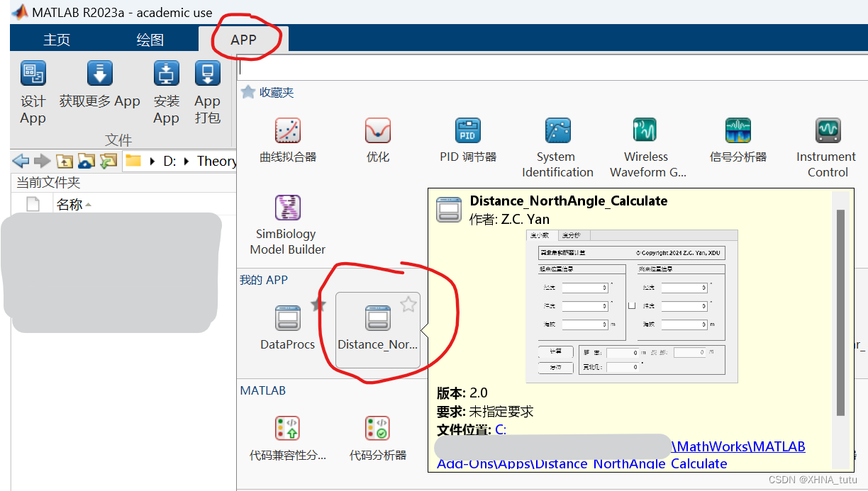The width and height of the screenshot is (868, 491).
Task: Open the Design App (设计 App) tool
Action: click(33, 93)
